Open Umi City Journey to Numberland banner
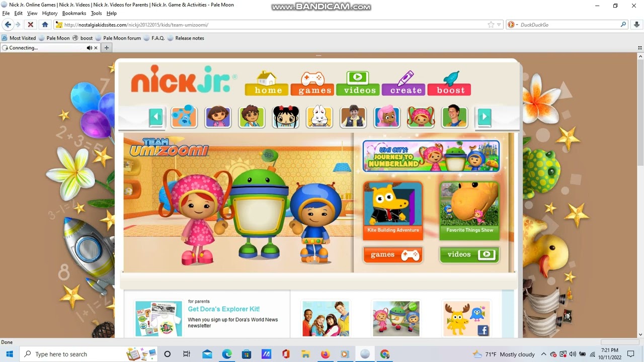Viewport: 644px width, 362px height. pyautogui.click(x=431, y=156)
